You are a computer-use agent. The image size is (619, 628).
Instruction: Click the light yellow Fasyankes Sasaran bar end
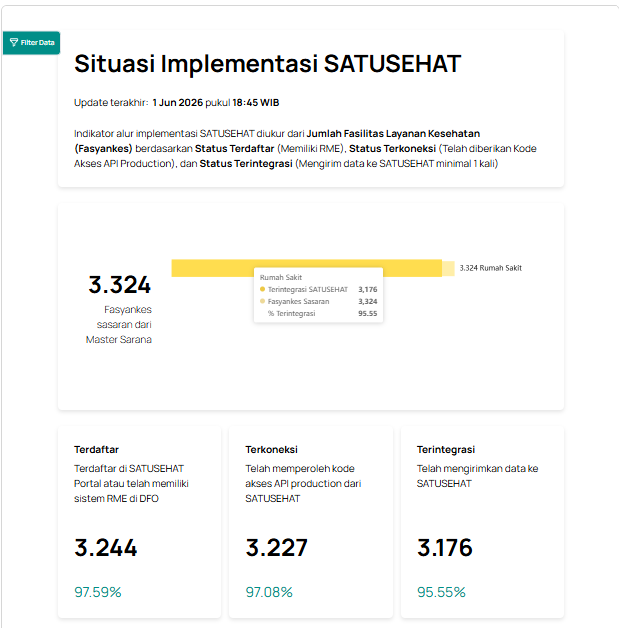448,269
